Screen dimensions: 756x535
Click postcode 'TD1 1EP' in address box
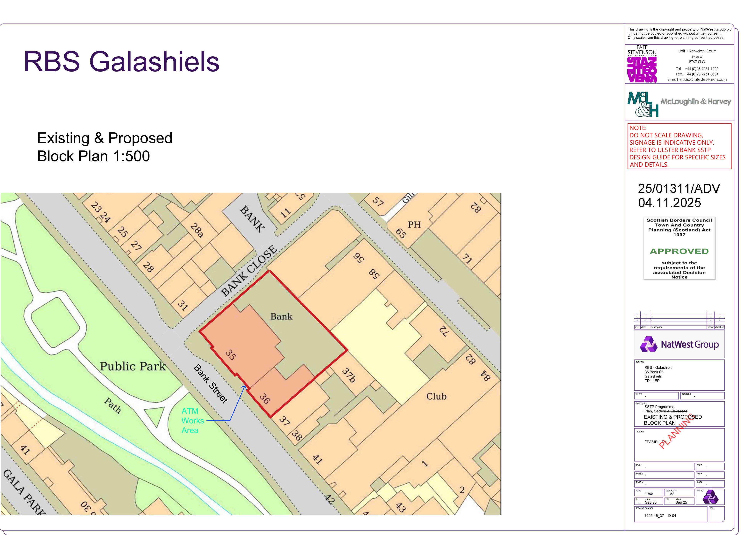click(x=652, y=381)
